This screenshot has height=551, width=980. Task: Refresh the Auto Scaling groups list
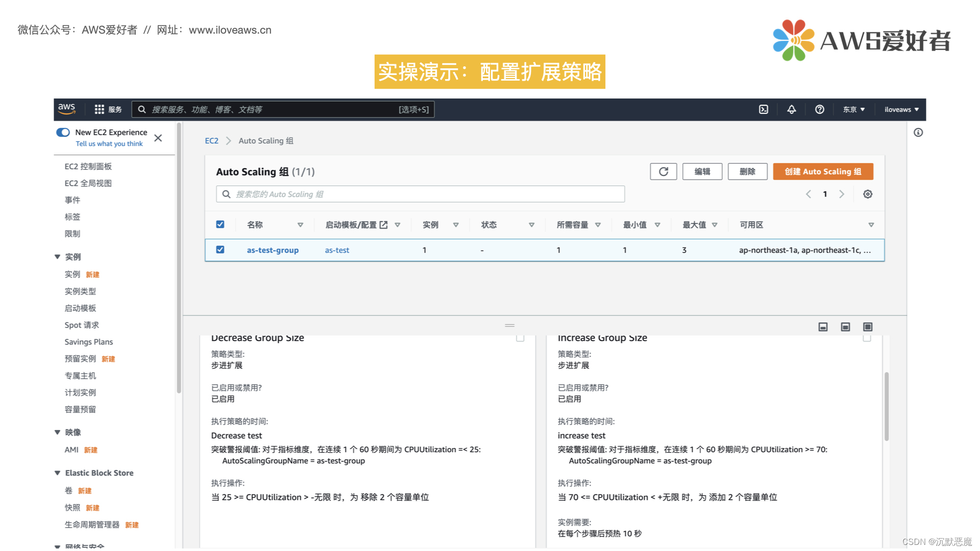pos(664,171)
